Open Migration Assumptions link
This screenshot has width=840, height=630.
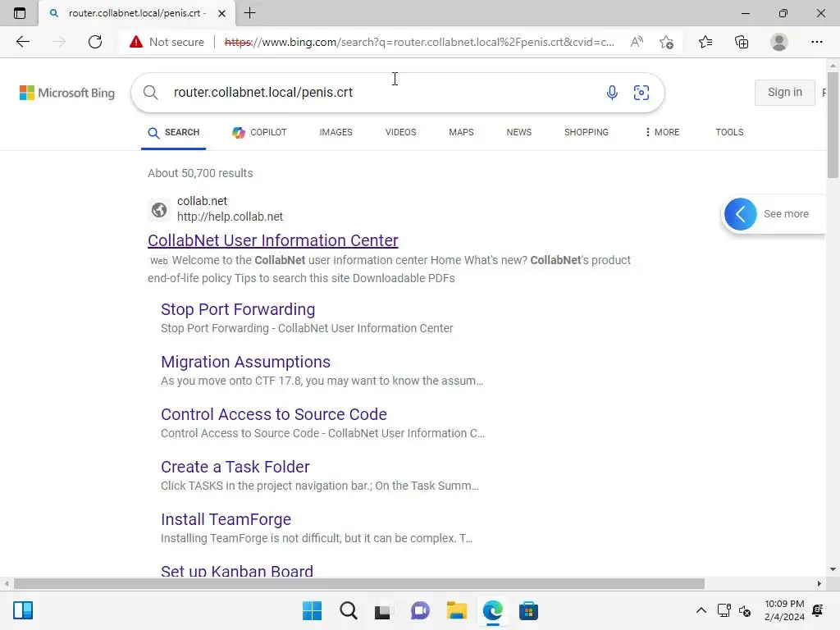(x=245, y=362)
